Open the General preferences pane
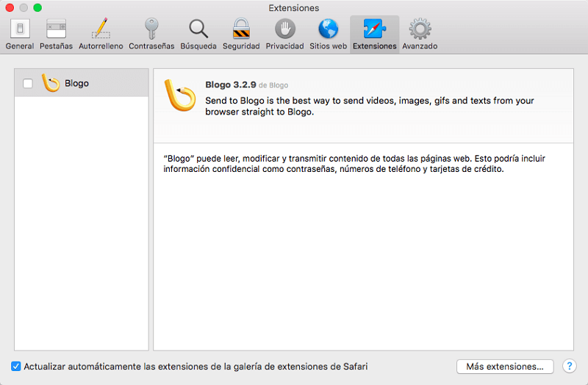The image size is (588, 385). pos(20,34)
